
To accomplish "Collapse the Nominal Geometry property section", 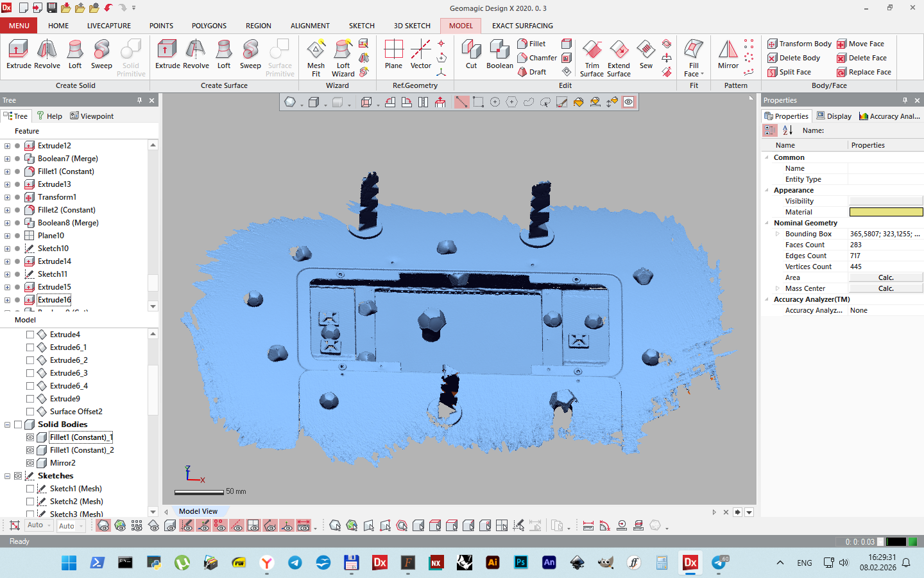I will [x=767, y=223].
